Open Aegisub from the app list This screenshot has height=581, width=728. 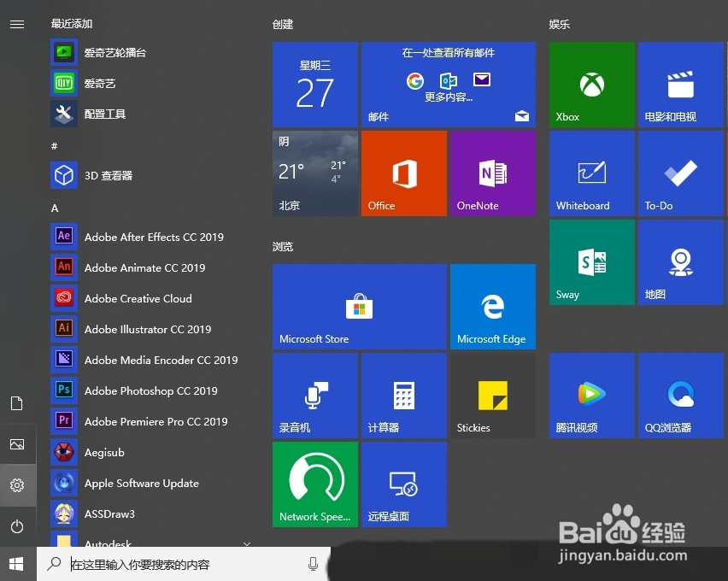[151, 452]
